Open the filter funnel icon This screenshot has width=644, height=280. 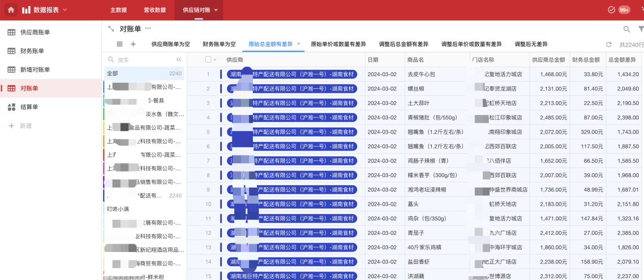click(x=640, y=29)
